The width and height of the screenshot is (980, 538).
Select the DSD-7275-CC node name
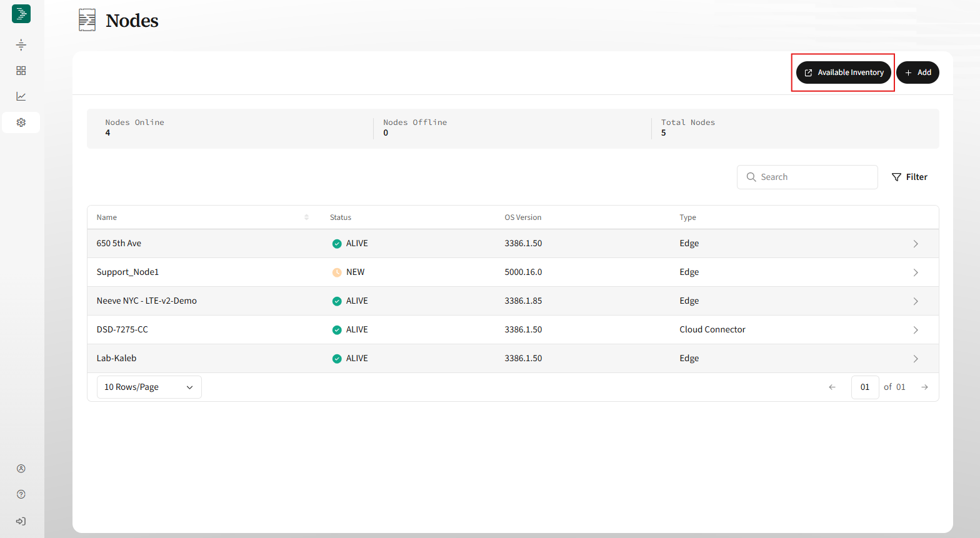[x=122, y=329]
